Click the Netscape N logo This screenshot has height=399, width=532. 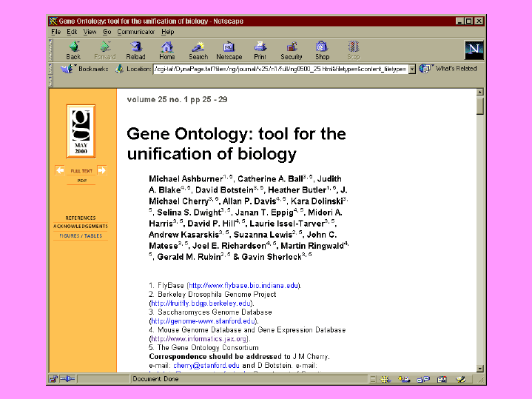(474, 50)
